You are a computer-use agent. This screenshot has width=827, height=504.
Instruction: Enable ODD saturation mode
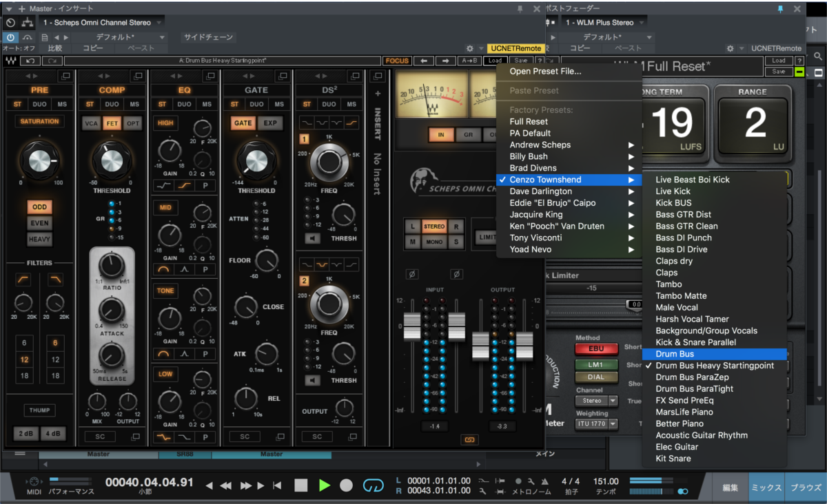tap(40, 207)
